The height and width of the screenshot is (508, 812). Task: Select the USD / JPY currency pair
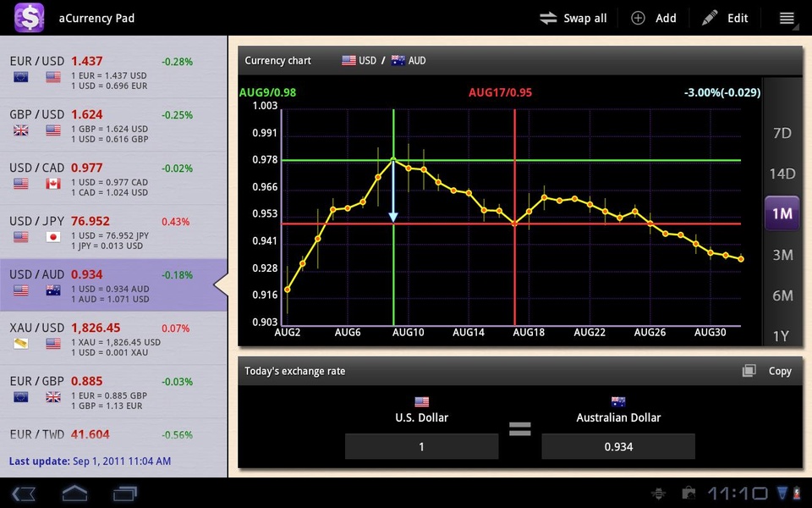click(x=113, y=232)
